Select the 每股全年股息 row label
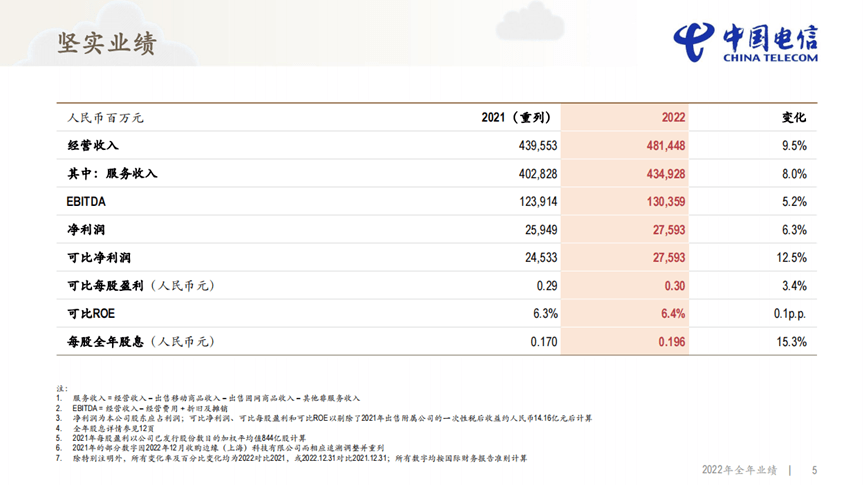 141,342
